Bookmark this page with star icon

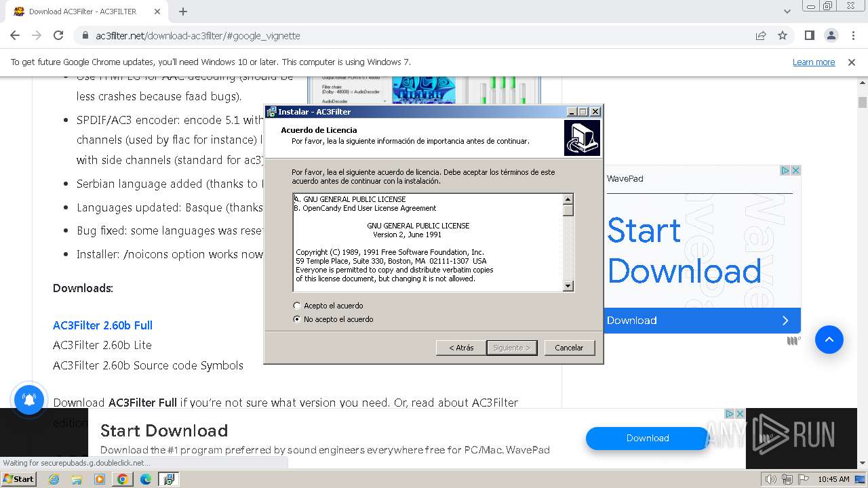(x=783, y=36)
